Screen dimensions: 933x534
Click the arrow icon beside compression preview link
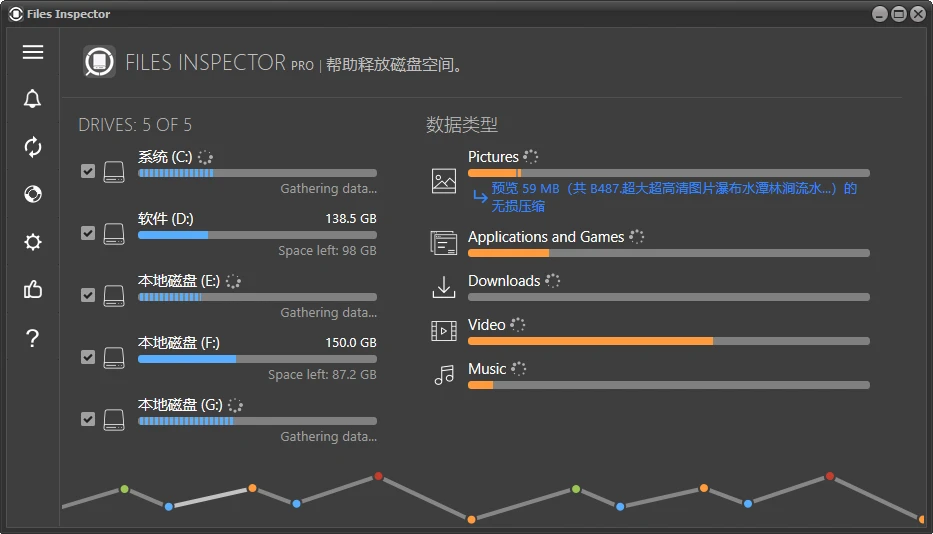coord(480,196)
